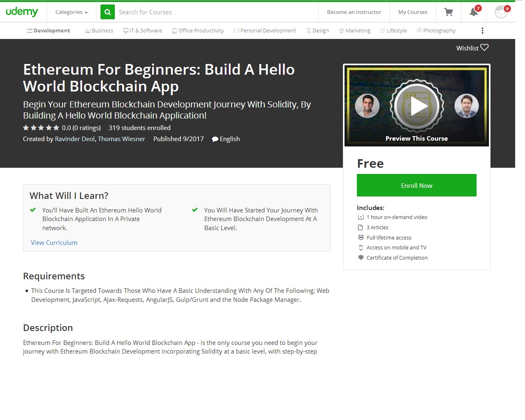Go to My Courses
The image size is (525, 420).
tap(413, 12)
